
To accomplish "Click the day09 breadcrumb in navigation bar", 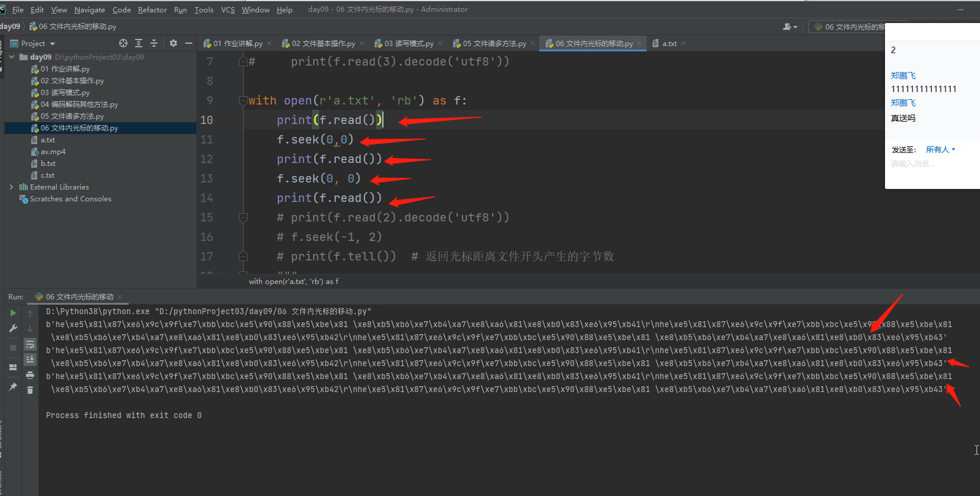I will pos(10,27).
